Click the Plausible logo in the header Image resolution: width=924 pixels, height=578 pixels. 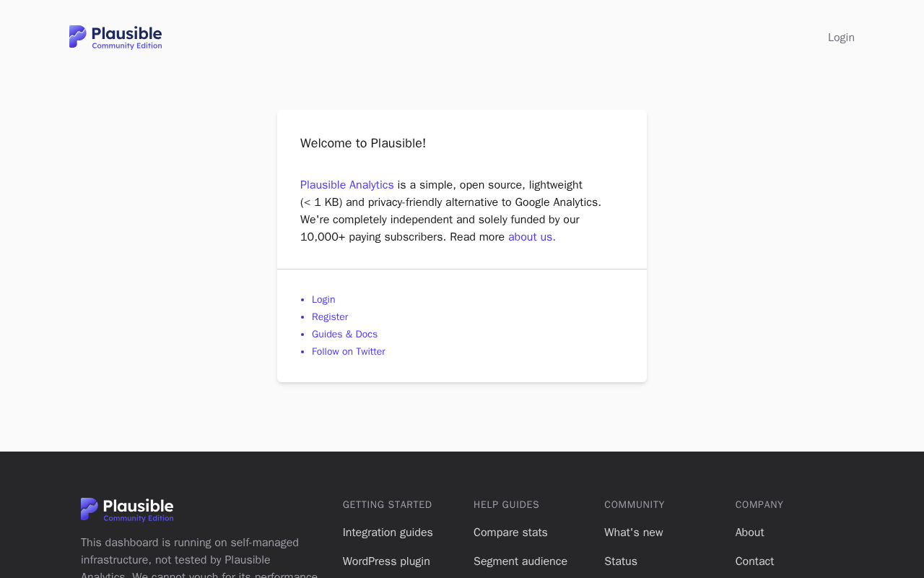(115, 37)
